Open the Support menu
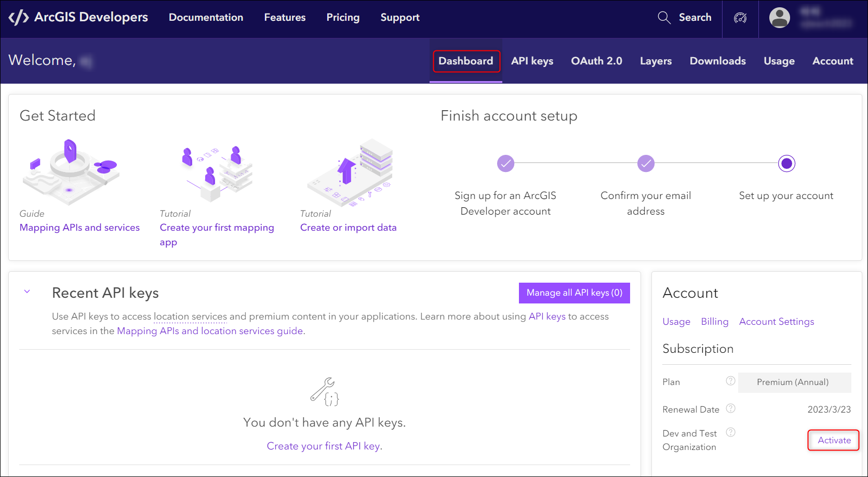The width and height of the screenshot is (868, 477). 399,17
